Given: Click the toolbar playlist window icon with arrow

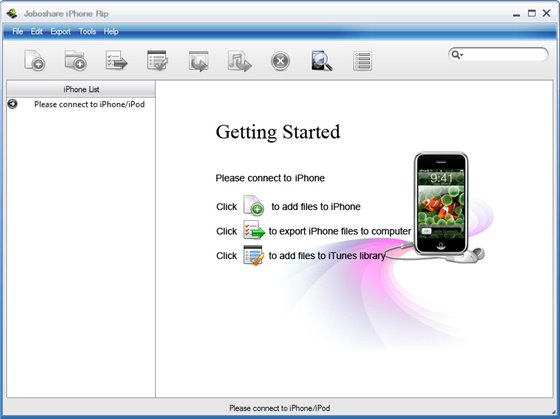Looking at the screenshot, I should click(x=199, y=61).
